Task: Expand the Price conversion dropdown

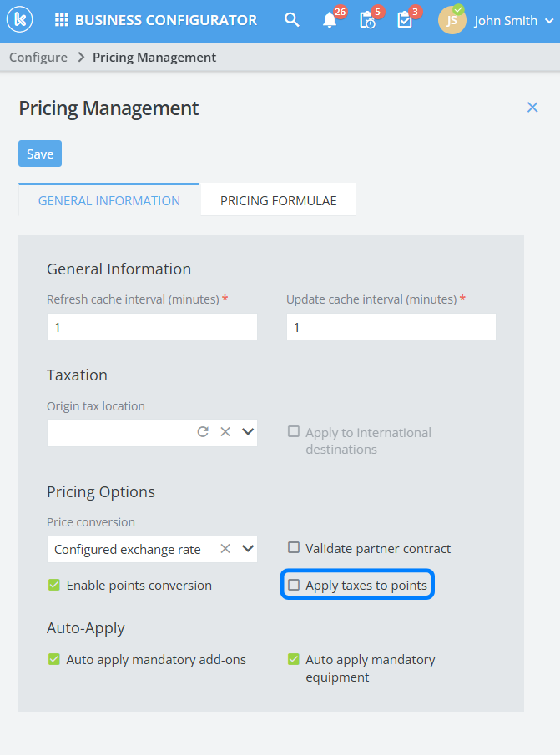Action: click(247, 549)
